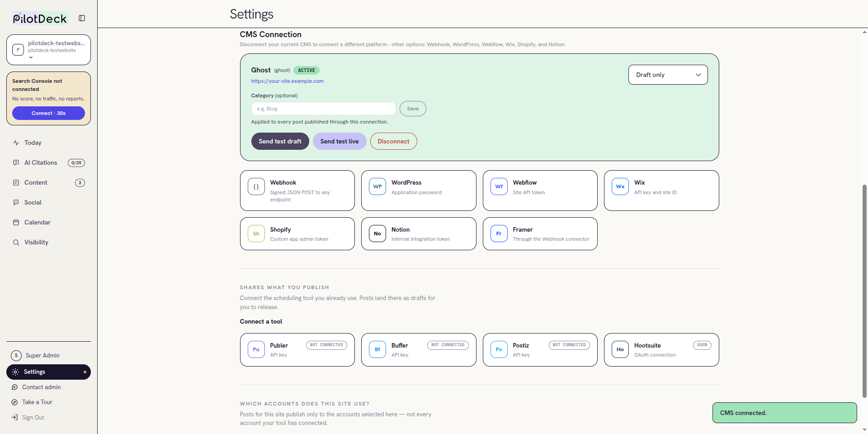This screenshot has height=434, width=868.
Task: Focus the Category optional input field
Action: 324,109
